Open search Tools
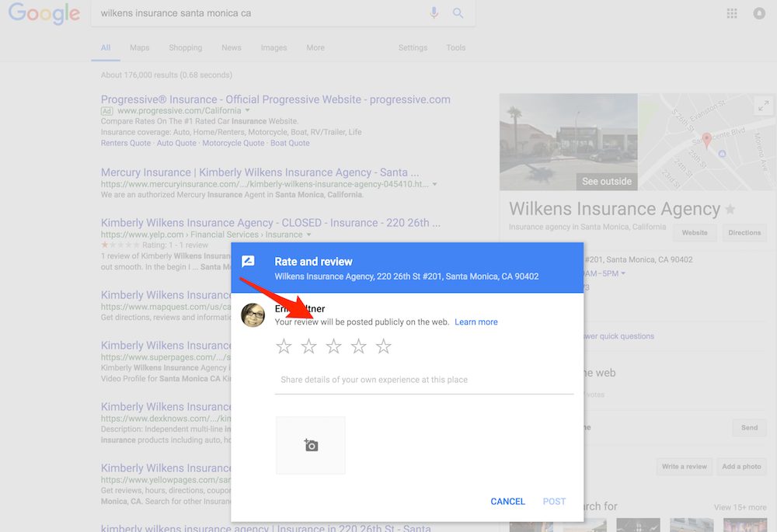 [456, 47]
